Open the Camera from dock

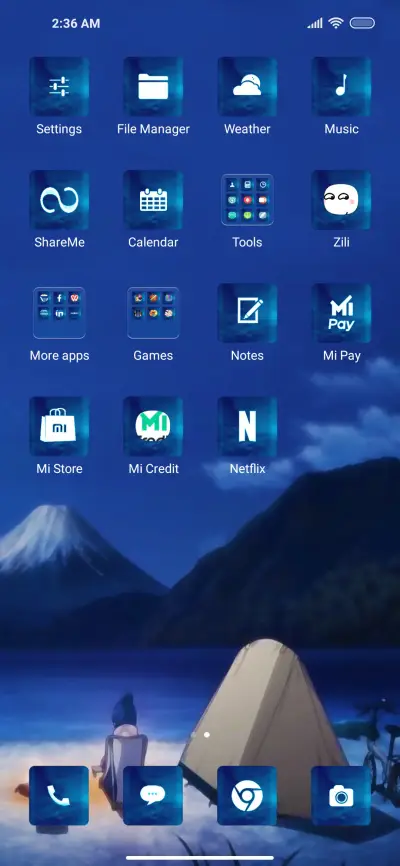coord(341,795)
